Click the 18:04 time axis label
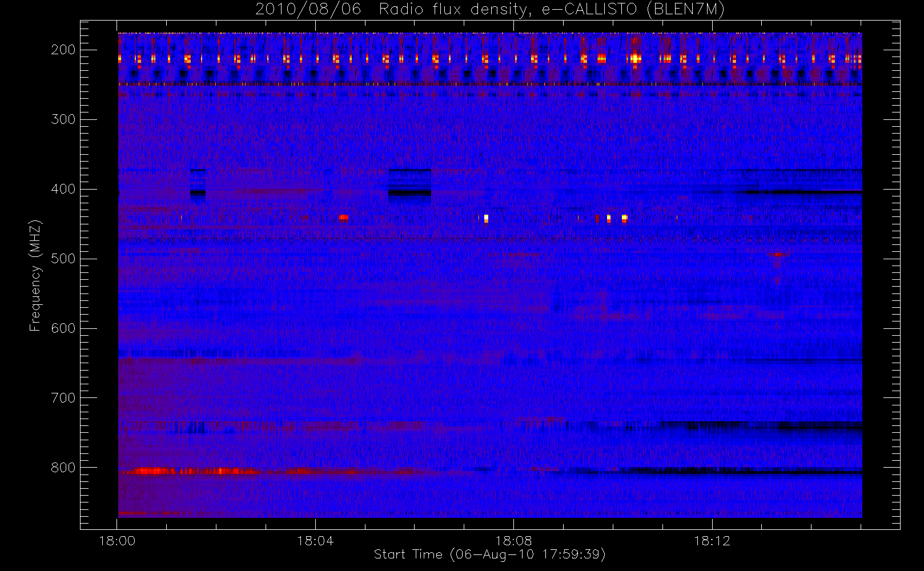Screen dimensions: 924x571 315,541
